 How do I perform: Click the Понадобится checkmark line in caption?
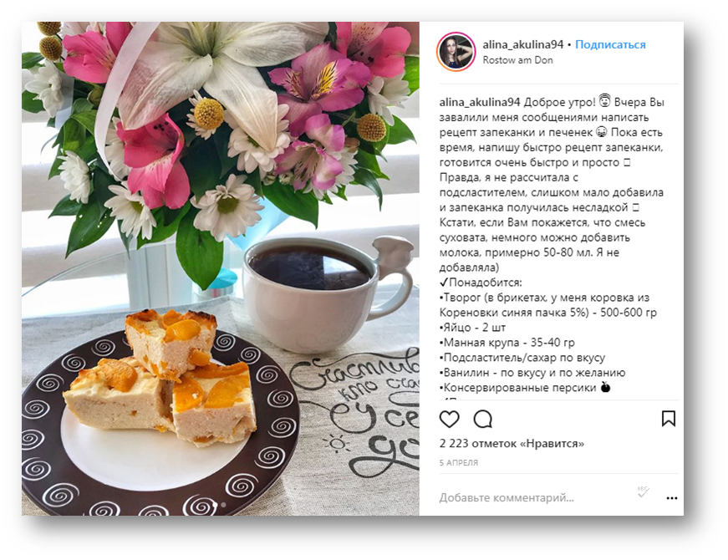click(x=481, y=283)
